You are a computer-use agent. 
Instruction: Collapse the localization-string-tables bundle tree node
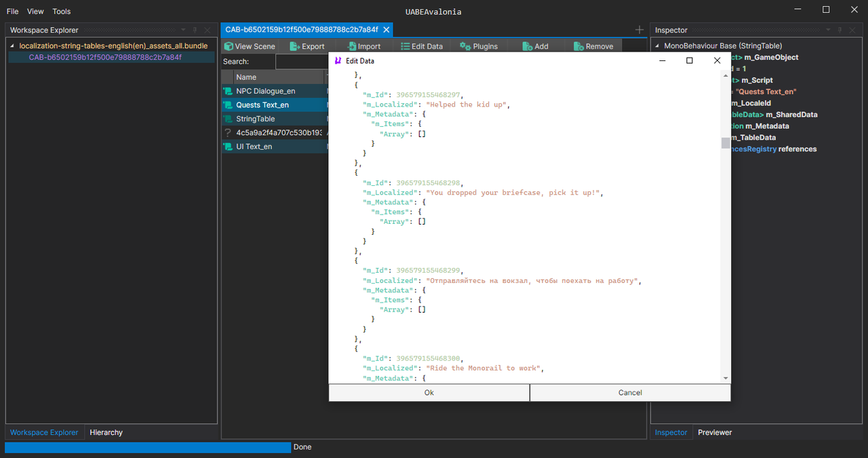(12, 46)
